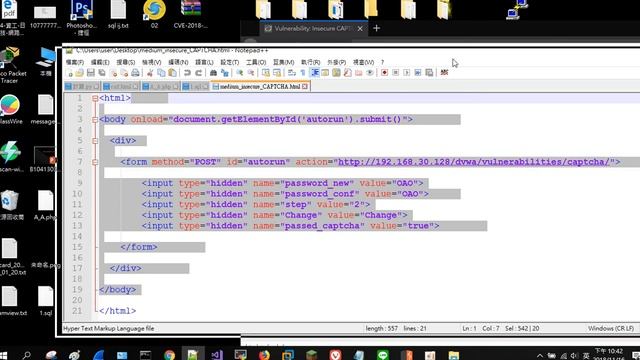The height and width of the screenshot is (360, 640).
Task: Click the Undo arrow icon
Action: 187,73
